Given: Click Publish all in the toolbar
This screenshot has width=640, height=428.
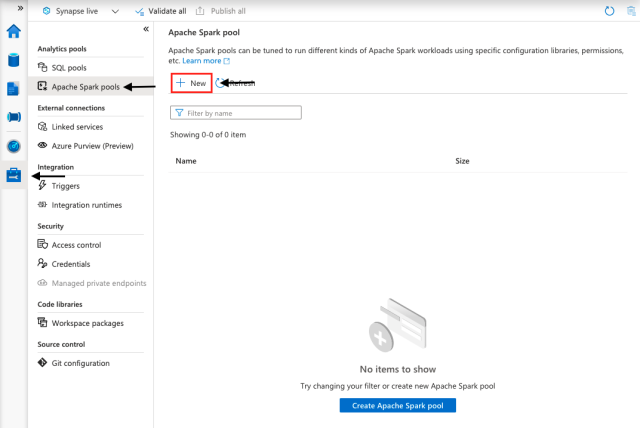Looking at the screenshot, I should [x=221, y=11].
